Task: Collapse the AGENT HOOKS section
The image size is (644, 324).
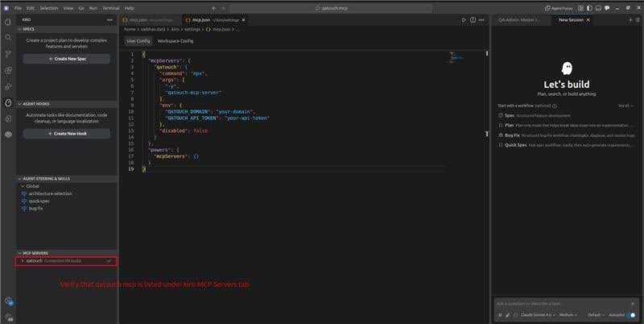Action: coord(67,104)
